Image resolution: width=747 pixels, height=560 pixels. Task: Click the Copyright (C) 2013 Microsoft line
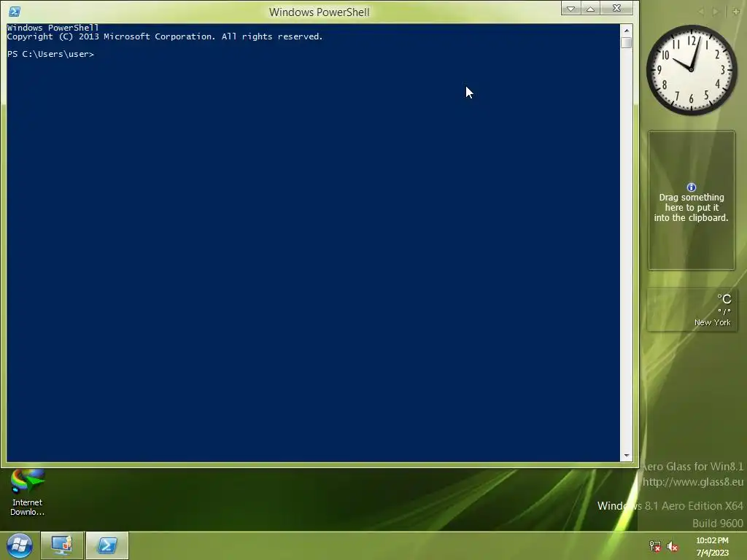(165, 36)
